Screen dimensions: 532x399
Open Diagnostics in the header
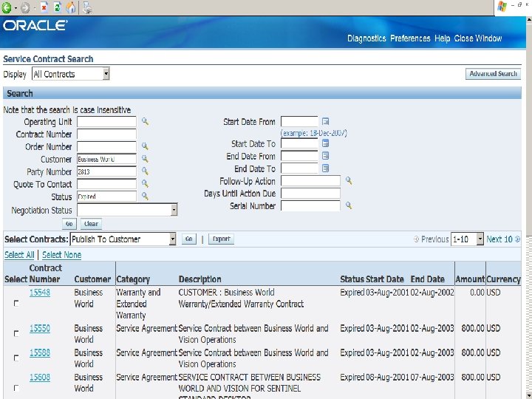[x=366, y=38]
